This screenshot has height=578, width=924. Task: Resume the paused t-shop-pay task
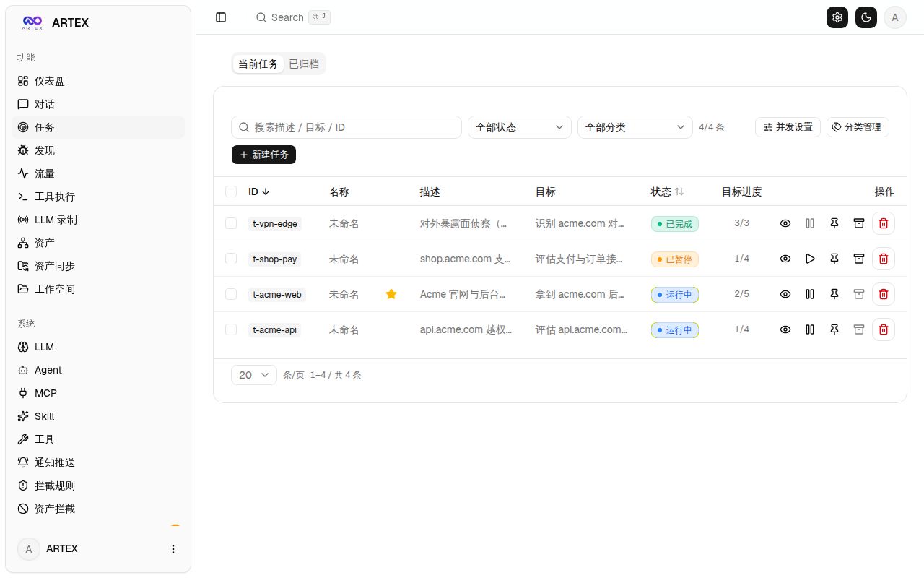(810, 259)
